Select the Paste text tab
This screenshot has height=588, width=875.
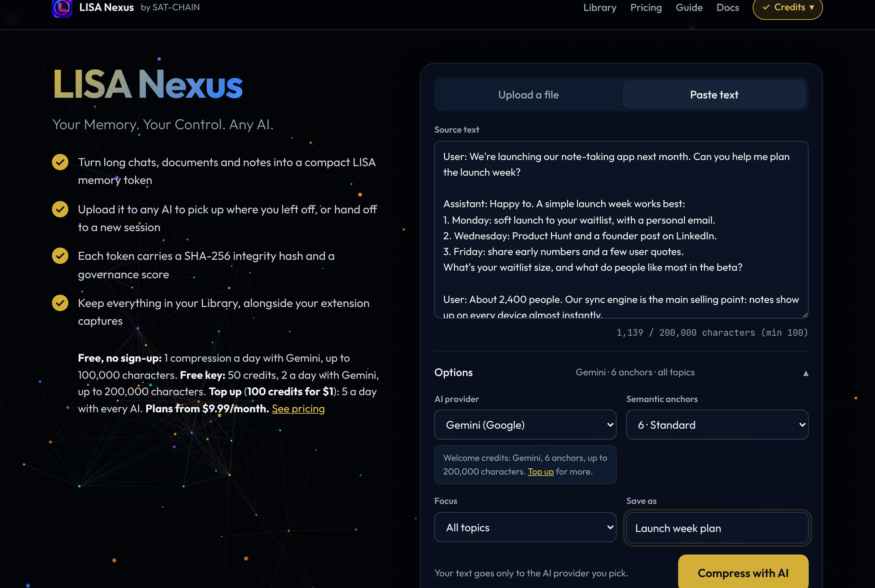(x=714, y=94)
